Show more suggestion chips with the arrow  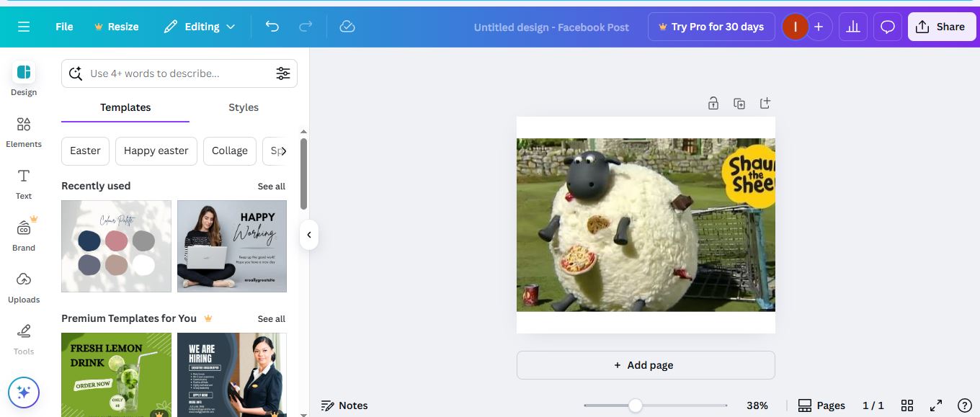[x=283, y=151]
